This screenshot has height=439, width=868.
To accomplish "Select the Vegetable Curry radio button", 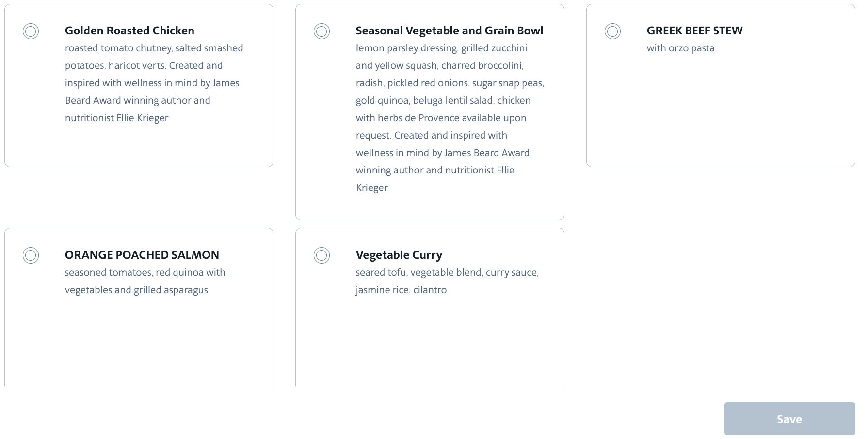I will point(321,255).
